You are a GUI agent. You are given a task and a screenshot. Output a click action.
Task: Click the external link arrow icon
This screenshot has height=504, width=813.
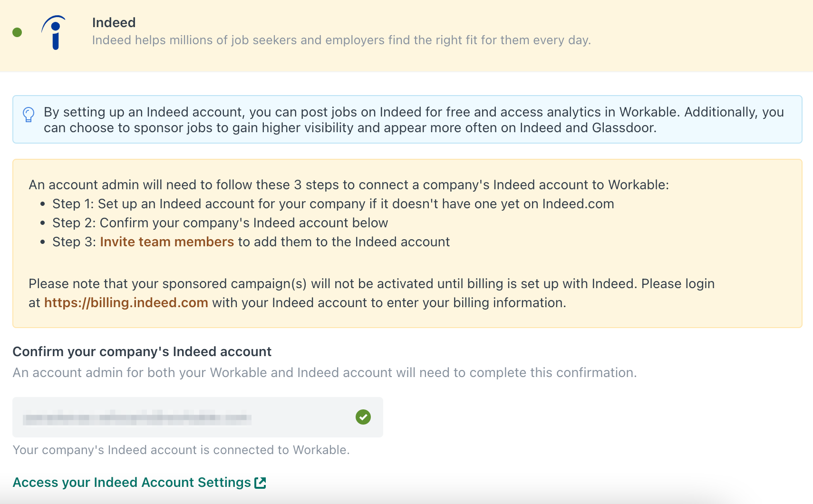(x=260, y=483)
